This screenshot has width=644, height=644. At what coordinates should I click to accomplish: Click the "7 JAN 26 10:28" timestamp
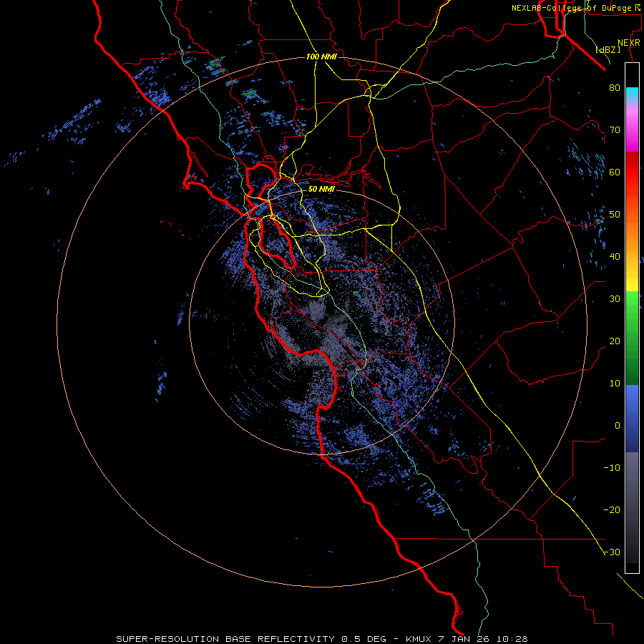click(484, 639)
